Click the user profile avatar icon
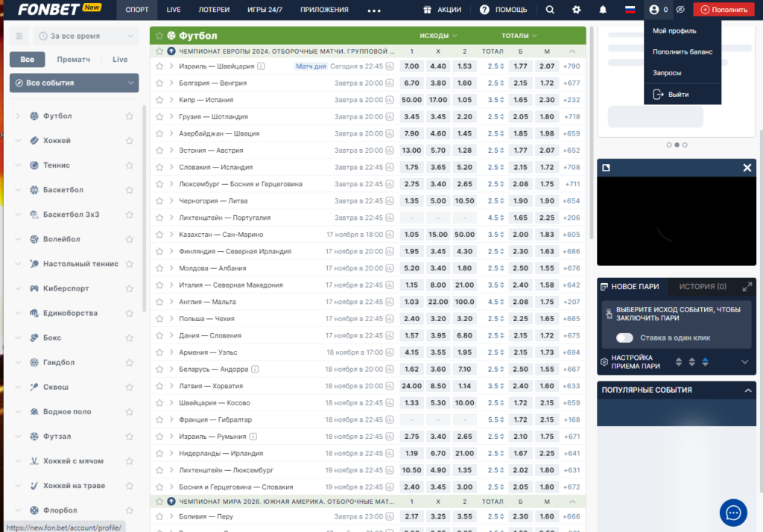 654,10
